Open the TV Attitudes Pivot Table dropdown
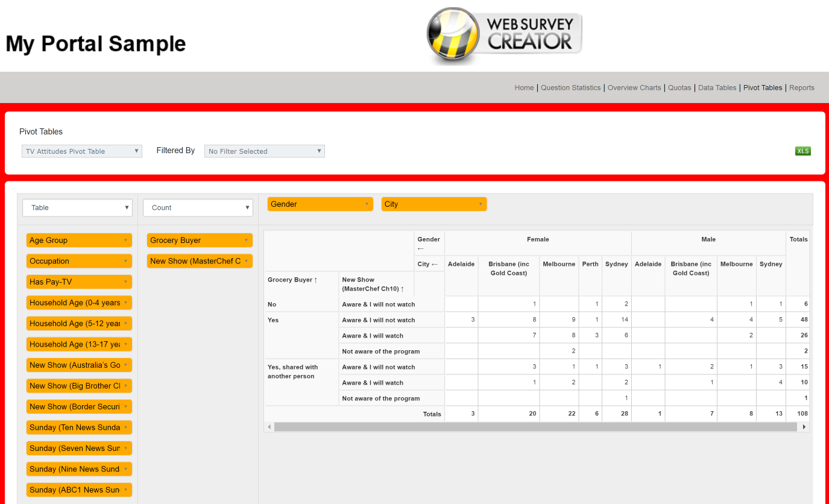 82,151
